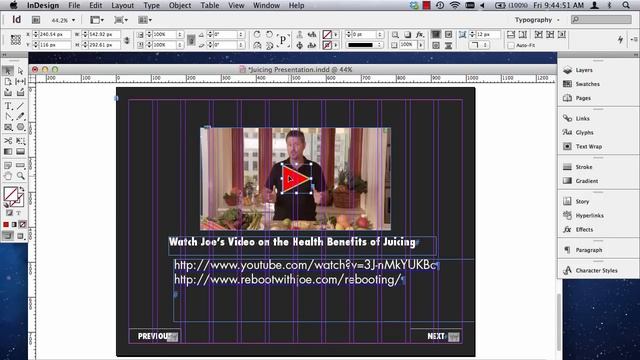Select the Gradient Feather tool
The height and width of the screenshot is (360, 640).
pyautogui.click(x=20, y=151)
